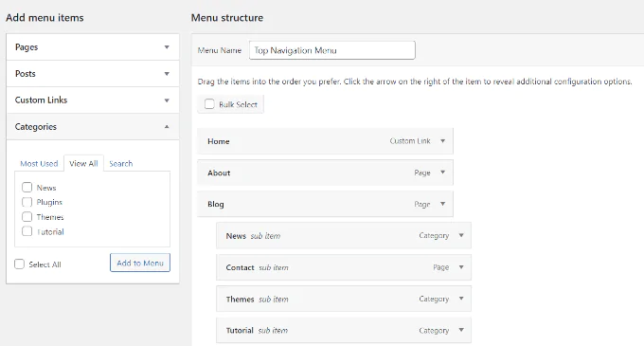This screenshot has height=346, width=644.
Task: Open News sub item options arrow
Action: 461,235
